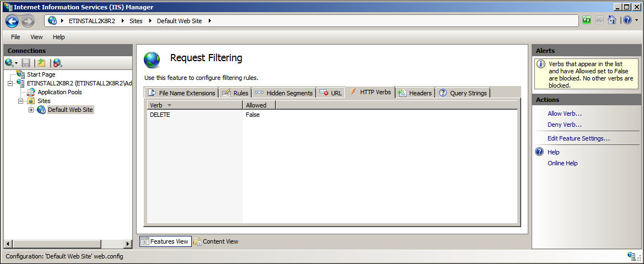Click the green refresh page icon

click(x=587, y=20)
